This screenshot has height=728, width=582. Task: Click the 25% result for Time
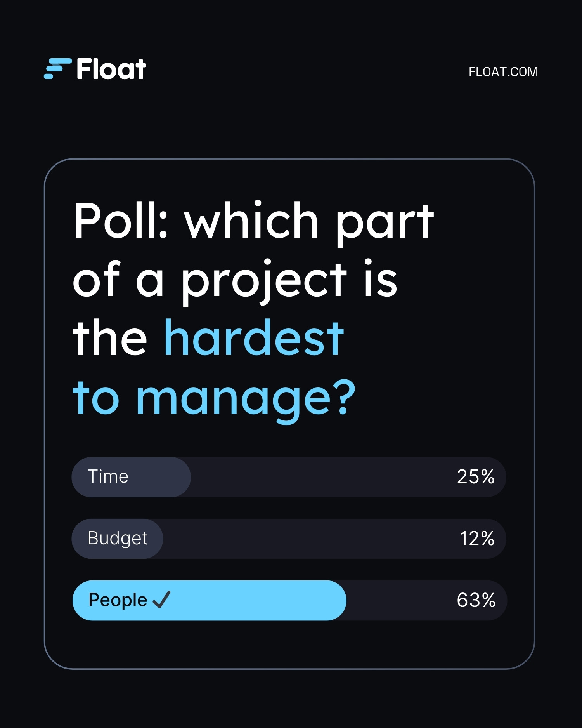[x=475, y=477]
